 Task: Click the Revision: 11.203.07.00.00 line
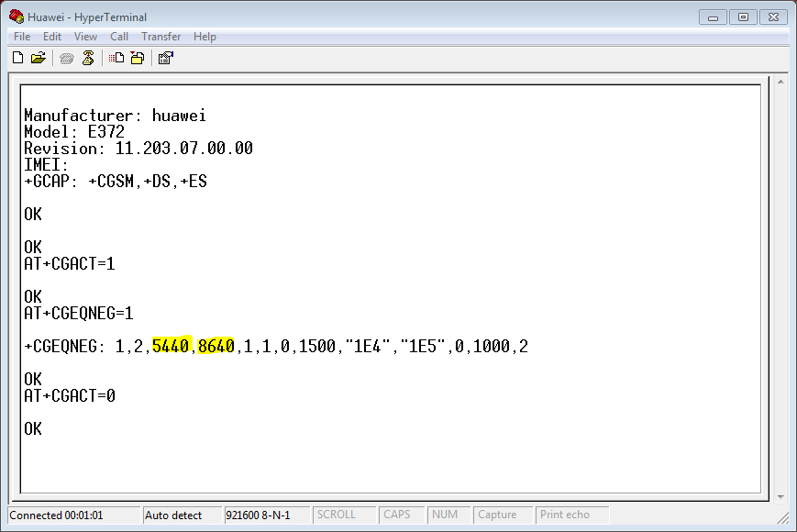click(x=138, y=149)
